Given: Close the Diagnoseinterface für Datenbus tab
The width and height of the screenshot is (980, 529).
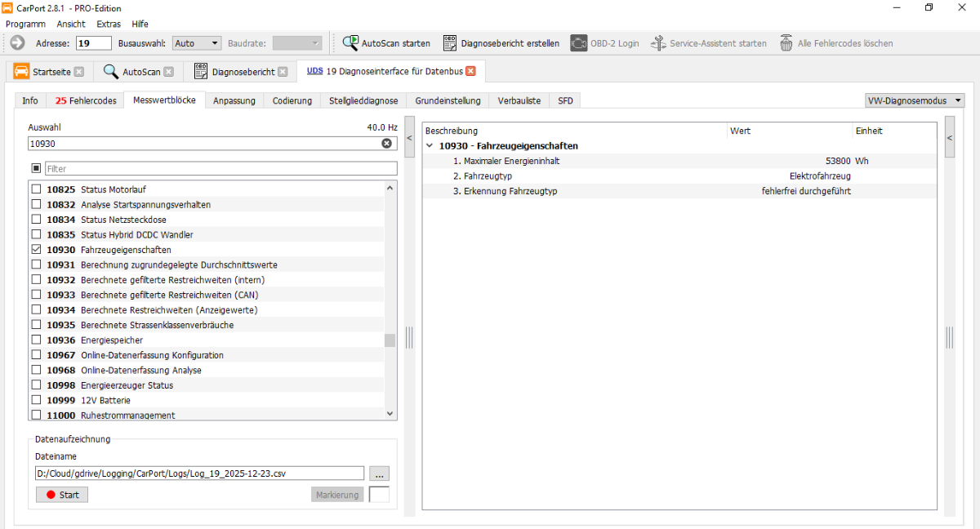Looking at the screenshot, I should [x=470, y=71].
